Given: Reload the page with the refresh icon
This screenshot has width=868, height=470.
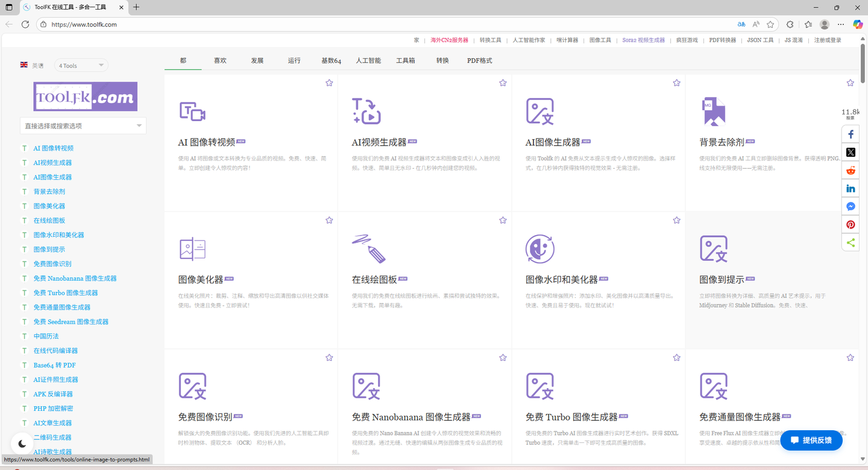Looking at the screenshot, I should (x=25, y=25).
